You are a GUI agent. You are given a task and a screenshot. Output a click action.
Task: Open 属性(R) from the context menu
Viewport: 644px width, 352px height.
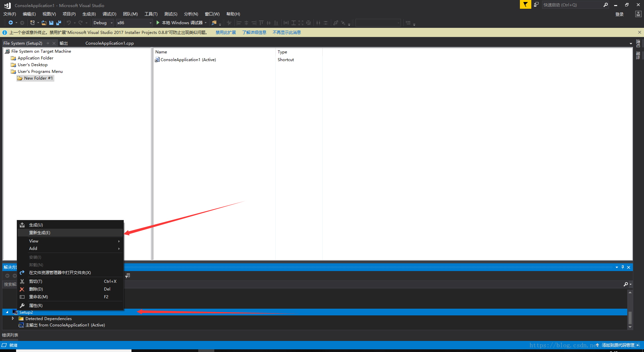(70, 306)
